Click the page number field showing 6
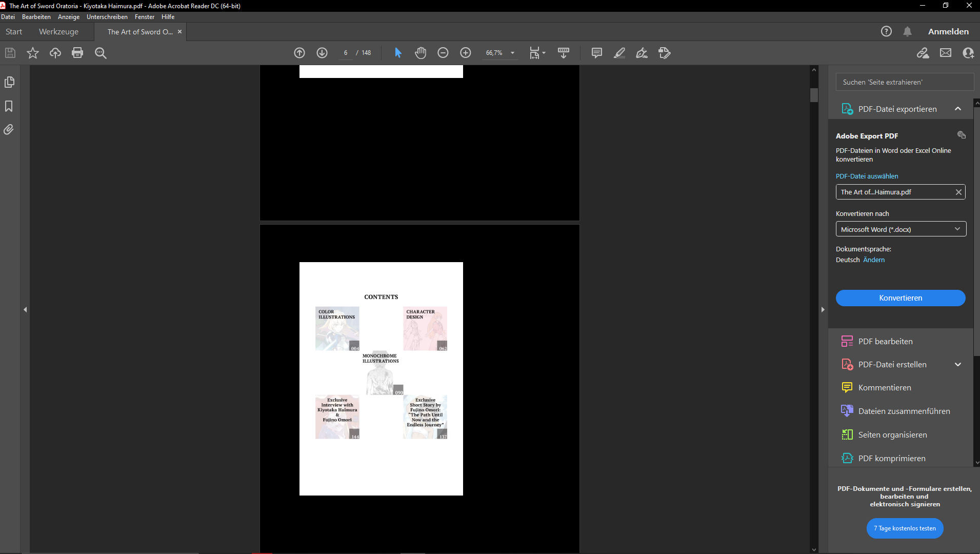This screenshot has height=554, width=980. coord(346,53)
